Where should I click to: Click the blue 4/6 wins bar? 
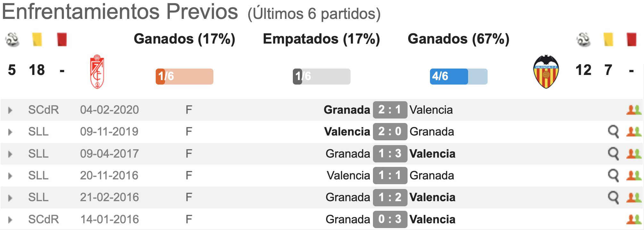pyautogui.click(x=458, y=77)
